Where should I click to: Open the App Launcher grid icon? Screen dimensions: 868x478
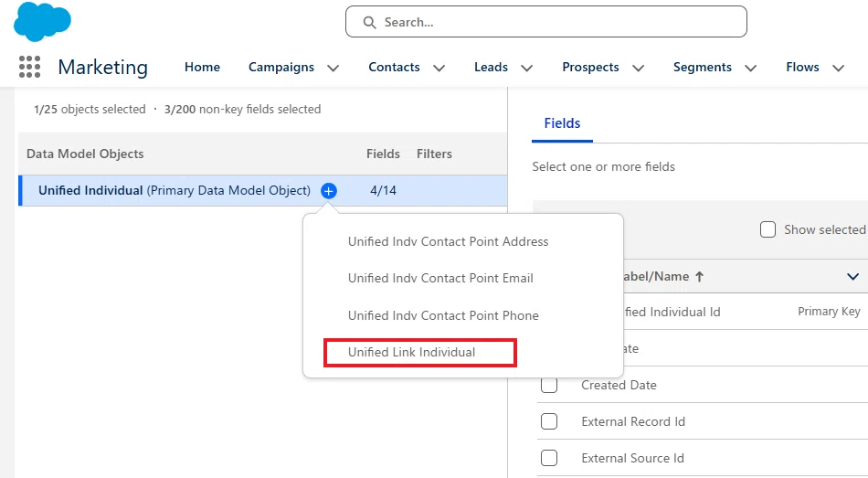30,67
